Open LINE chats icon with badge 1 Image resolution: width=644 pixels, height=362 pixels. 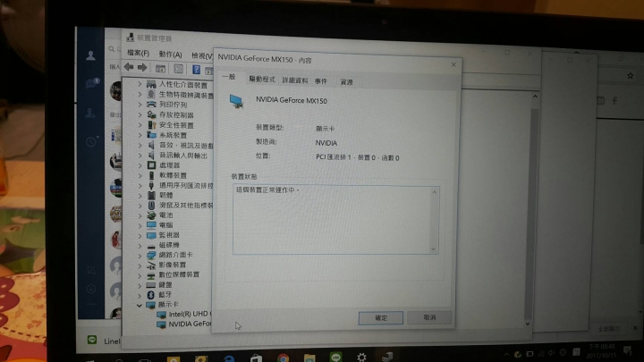91,83
